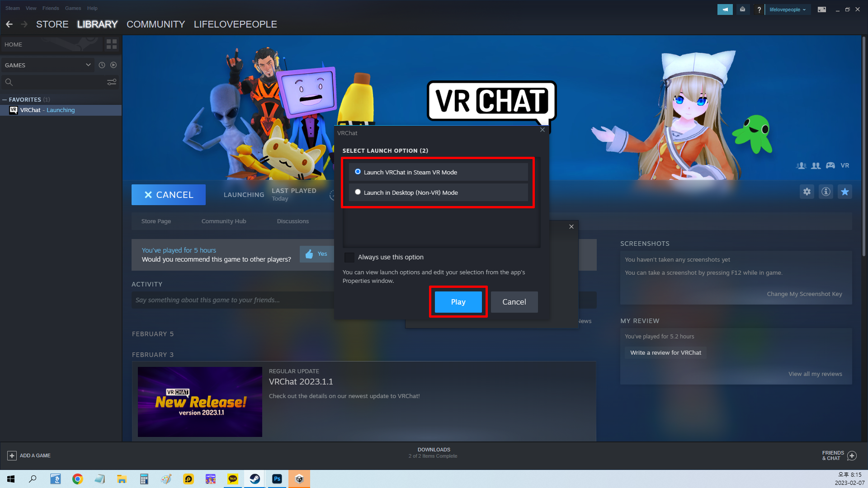Click Write a review for VRChat
The width and height of the screenshot is (868, 488).
(665, 352)
